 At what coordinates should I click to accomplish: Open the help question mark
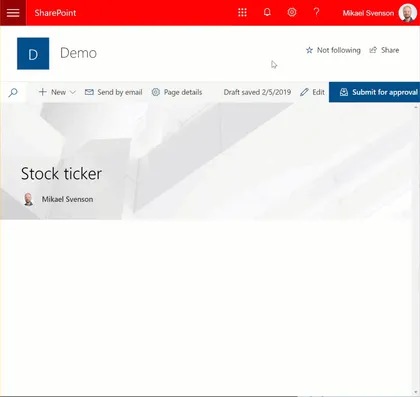point(316,13)
